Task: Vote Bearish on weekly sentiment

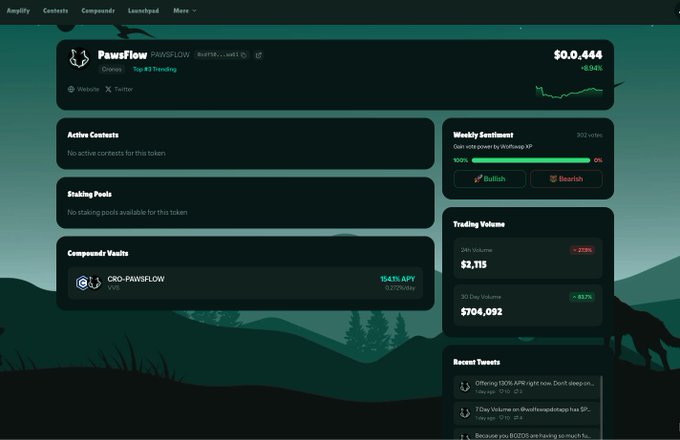Action: (566, 179)
